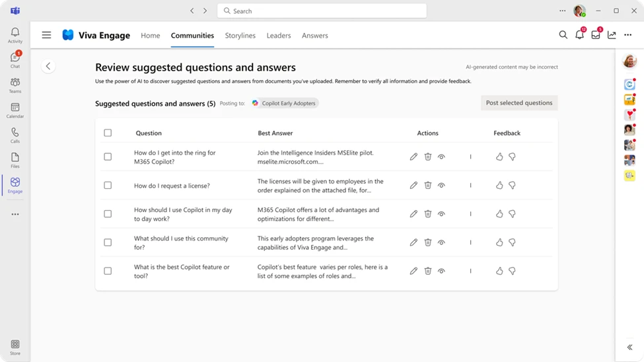Click Post selected questions button
The height and width of the screenshot is (362, 644).
tap(519, 103)
